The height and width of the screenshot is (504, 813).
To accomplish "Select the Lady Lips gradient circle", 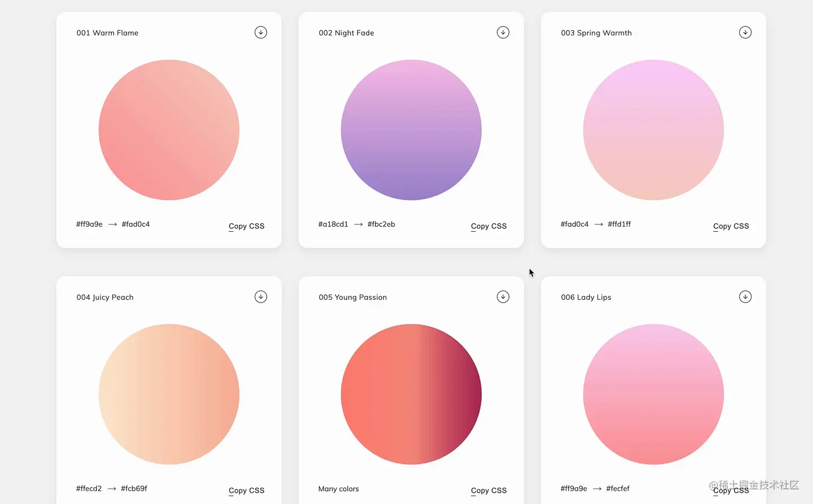I will click(x=653, y=394).
